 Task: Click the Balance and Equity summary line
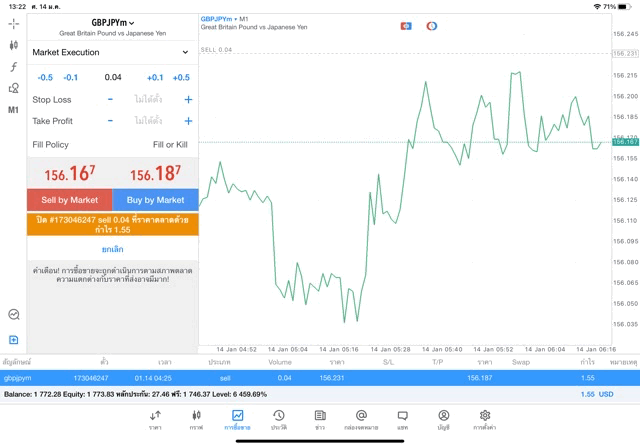(135, 394)
